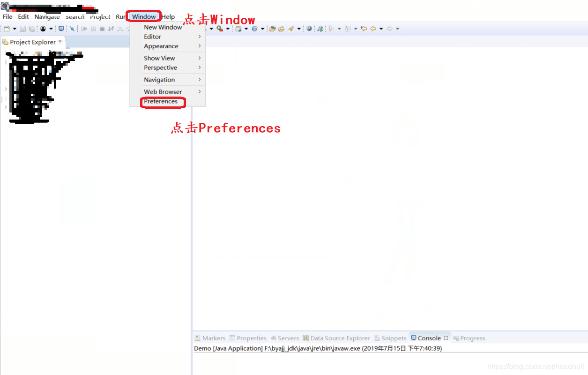
Task: Switch to the Properties tab
Action: 248,338
